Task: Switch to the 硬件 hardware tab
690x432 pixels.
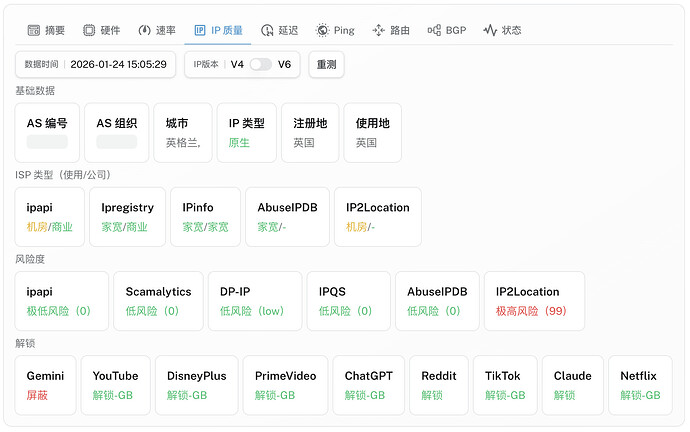Action: click(101, 30)
